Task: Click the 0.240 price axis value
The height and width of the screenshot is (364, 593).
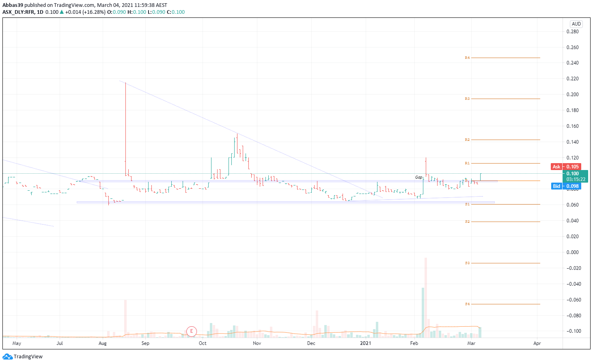Action: [x=573, y=63]
